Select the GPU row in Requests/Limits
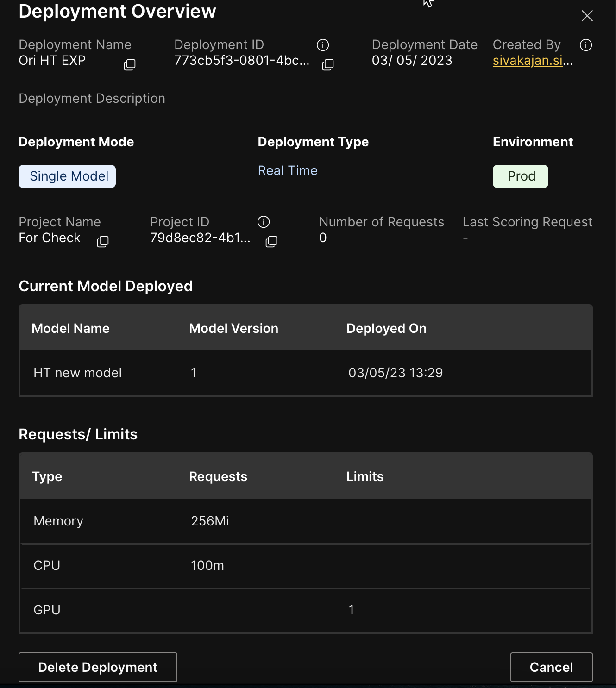Screen dimensions: 616x688 pyautogui.click(x=306, y=610)
